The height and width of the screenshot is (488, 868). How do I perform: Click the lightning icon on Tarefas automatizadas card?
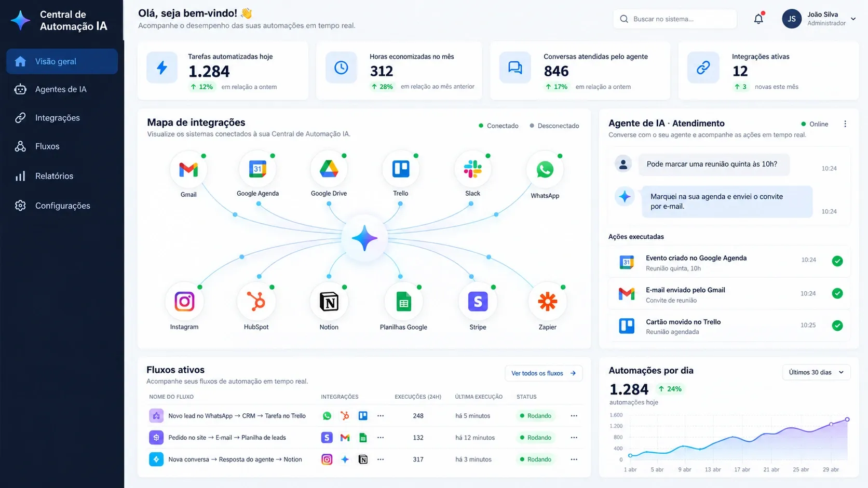point(162,67)
